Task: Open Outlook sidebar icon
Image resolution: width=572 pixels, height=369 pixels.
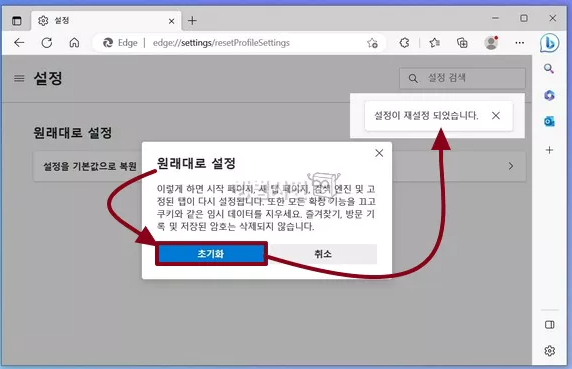Action: [549, 121]
